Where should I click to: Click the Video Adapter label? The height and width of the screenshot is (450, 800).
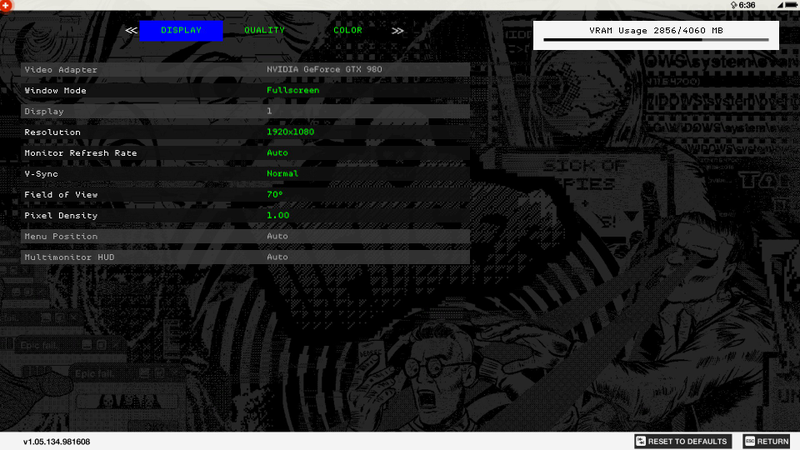coord(61,70)
